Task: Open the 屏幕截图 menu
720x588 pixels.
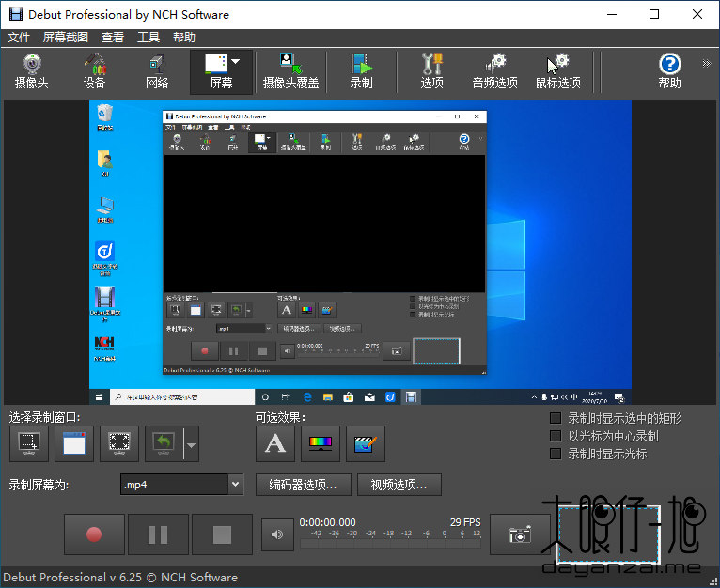Action: (x=66, y=38)
